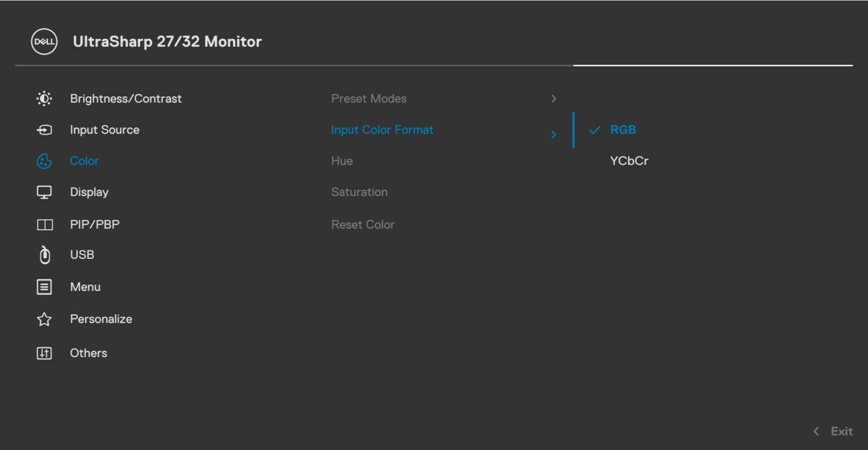
Task: Click the Menu list icon
Action: 44,287
